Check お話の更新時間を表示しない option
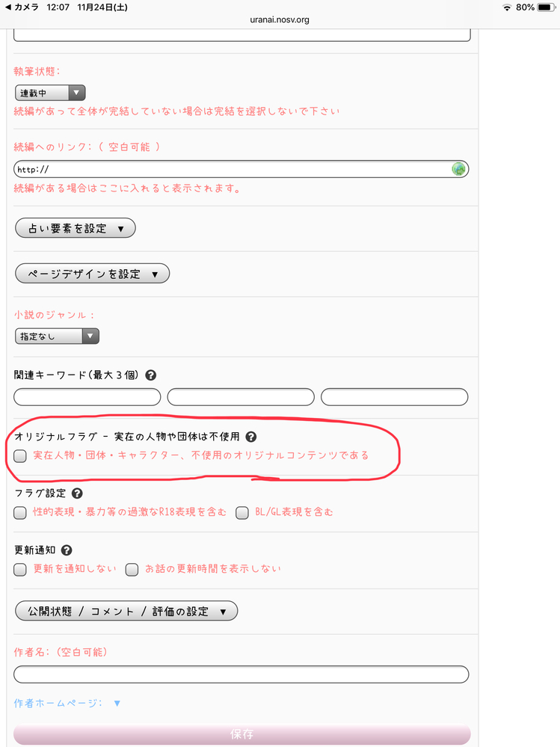Viewport: 560px width, 747px height. [132, 569]
